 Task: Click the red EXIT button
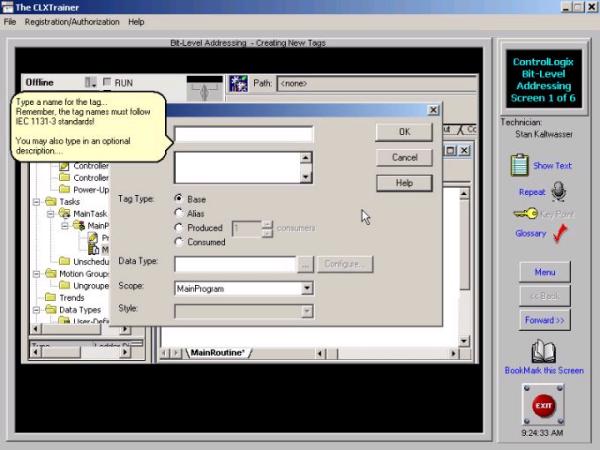click(543, 405)
